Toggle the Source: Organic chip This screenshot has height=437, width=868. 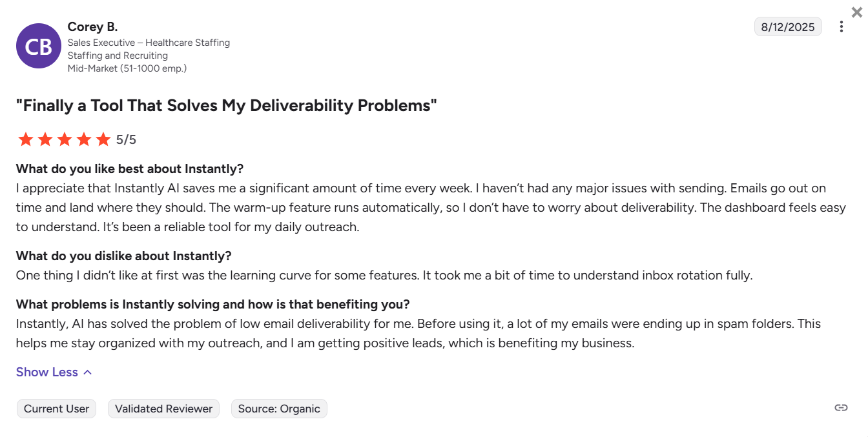click(x=279, y=408)
